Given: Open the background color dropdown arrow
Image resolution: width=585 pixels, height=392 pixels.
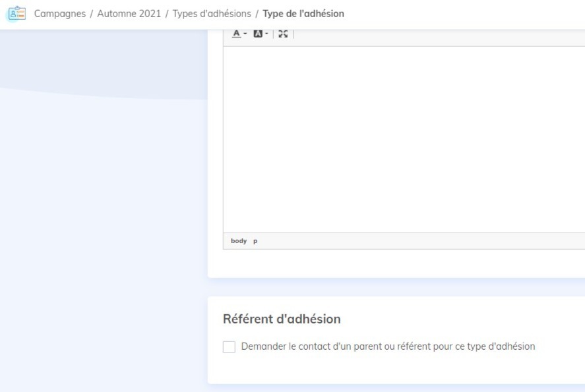Looking at the screenshot, I should [266, 34].
